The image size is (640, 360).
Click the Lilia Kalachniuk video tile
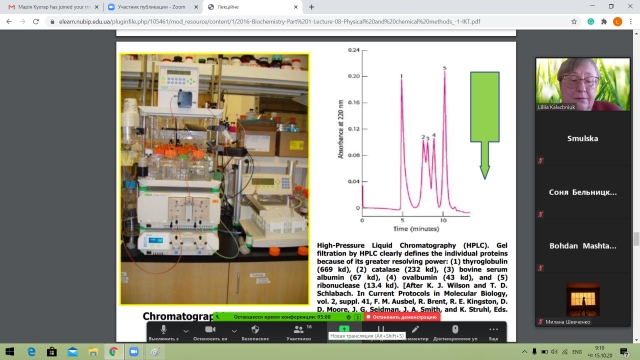point(583,84)
